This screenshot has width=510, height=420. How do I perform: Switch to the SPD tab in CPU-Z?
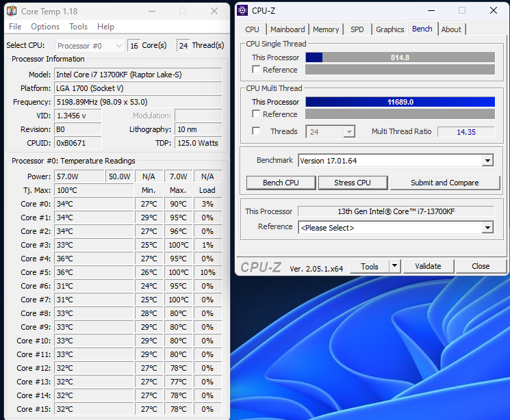coord(357,29)
